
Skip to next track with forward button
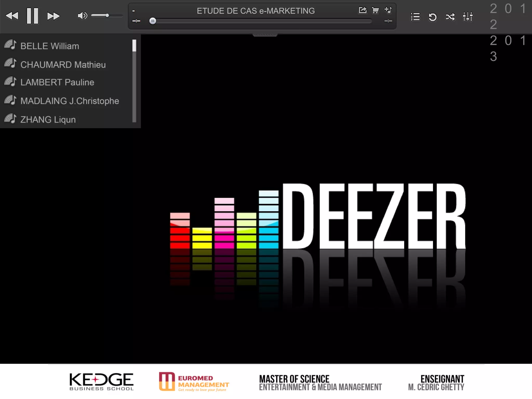coord(53,16)
